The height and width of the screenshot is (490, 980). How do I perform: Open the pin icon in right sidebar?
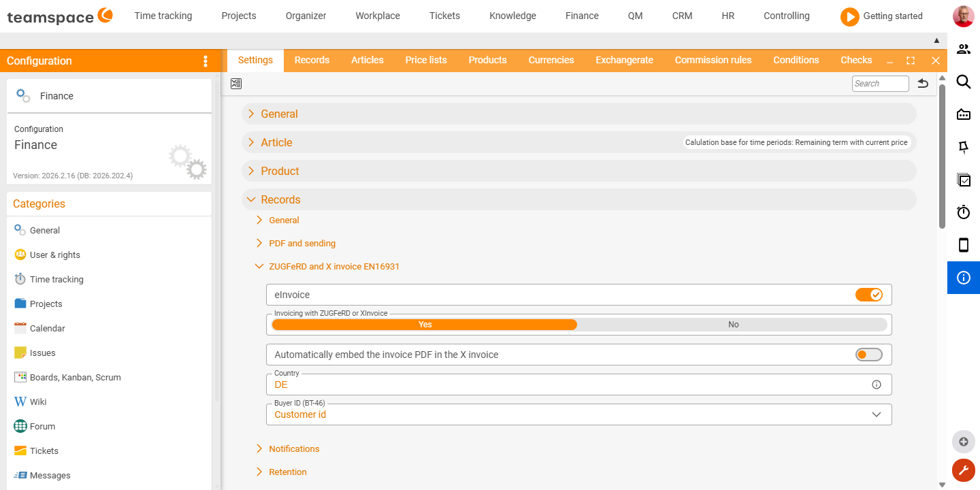[964, 147]
